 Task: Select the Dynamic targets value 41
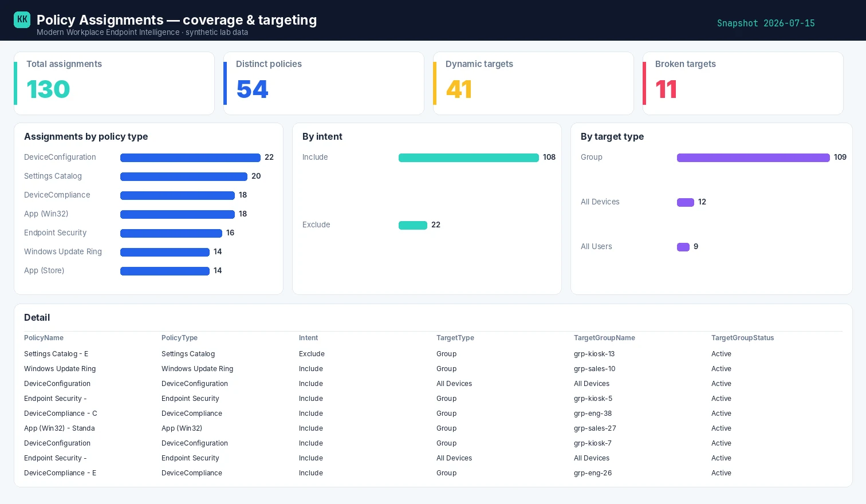point(459,89)
